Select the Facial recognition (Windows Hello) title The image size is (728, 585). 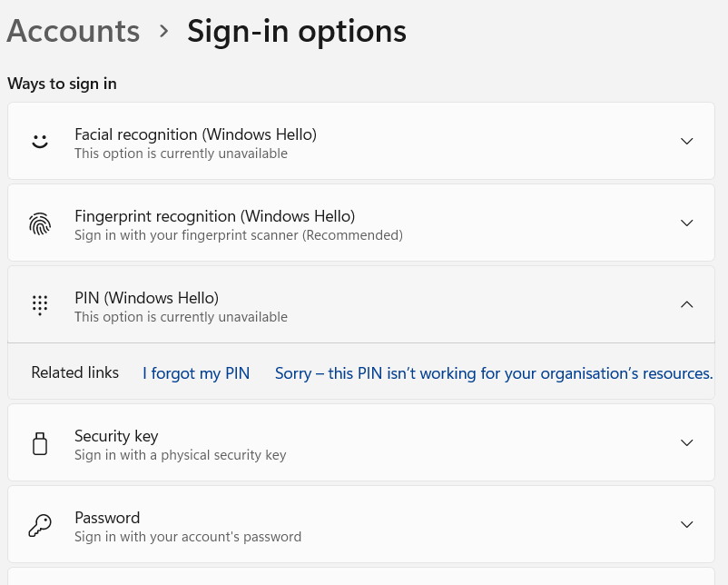[x=195, y=134]
